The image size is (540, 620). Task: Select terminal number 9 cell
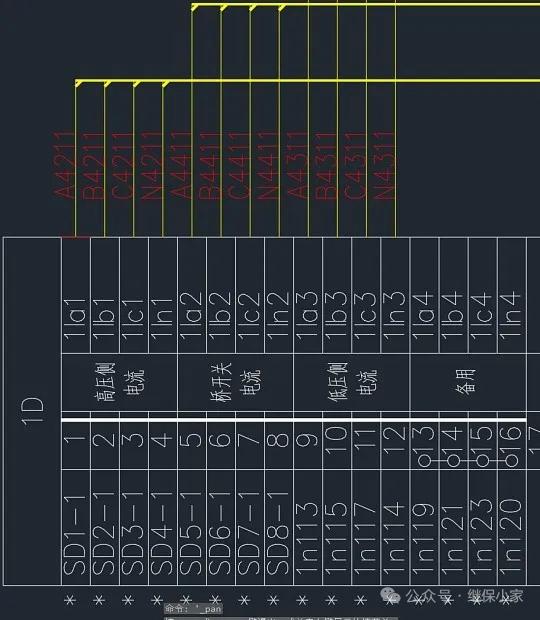[x=308, y=446]
